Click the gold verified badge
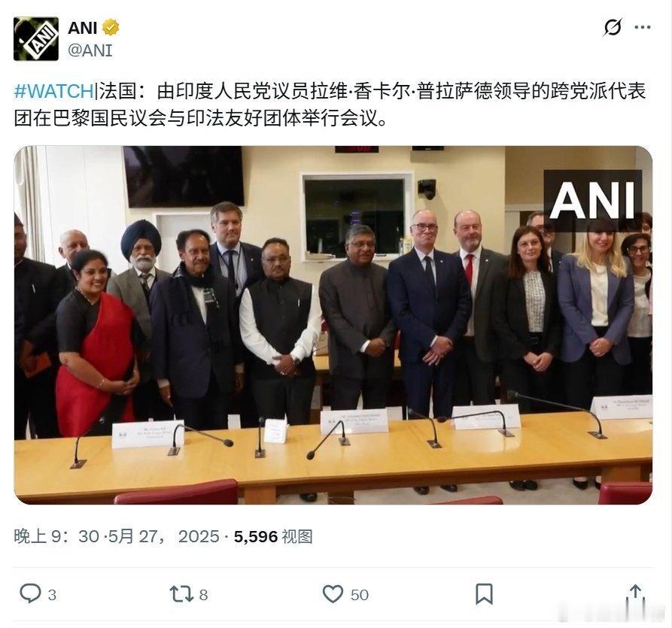 click(x=111, y=27)
